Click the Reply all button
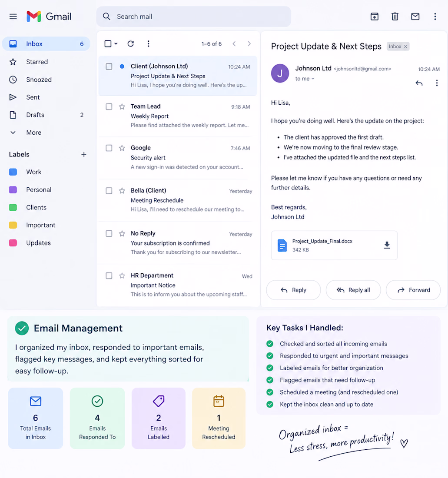Screen dimensions: 448x478 tap(353, 290)
